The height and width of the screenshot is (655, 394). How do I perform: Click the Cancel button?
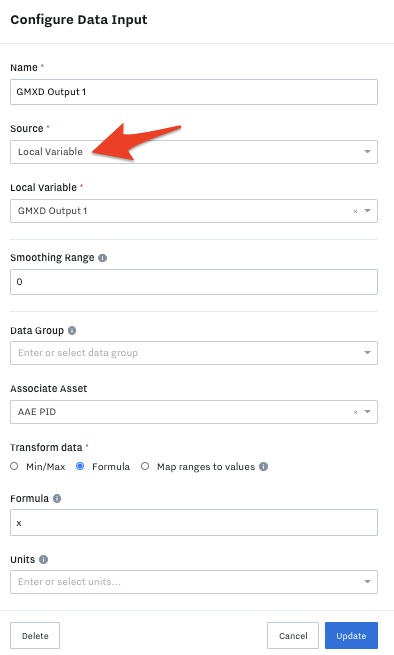tap(293, 635)
